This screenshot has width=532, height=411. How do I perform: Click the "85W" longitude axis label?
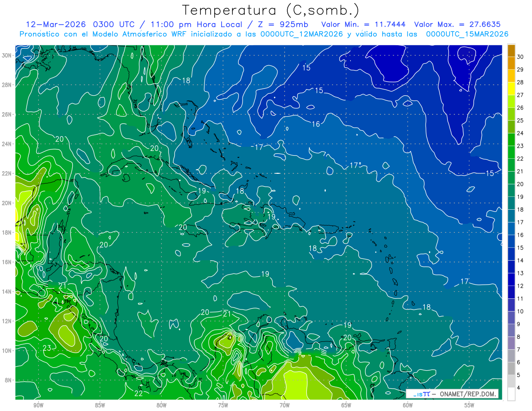100,405
